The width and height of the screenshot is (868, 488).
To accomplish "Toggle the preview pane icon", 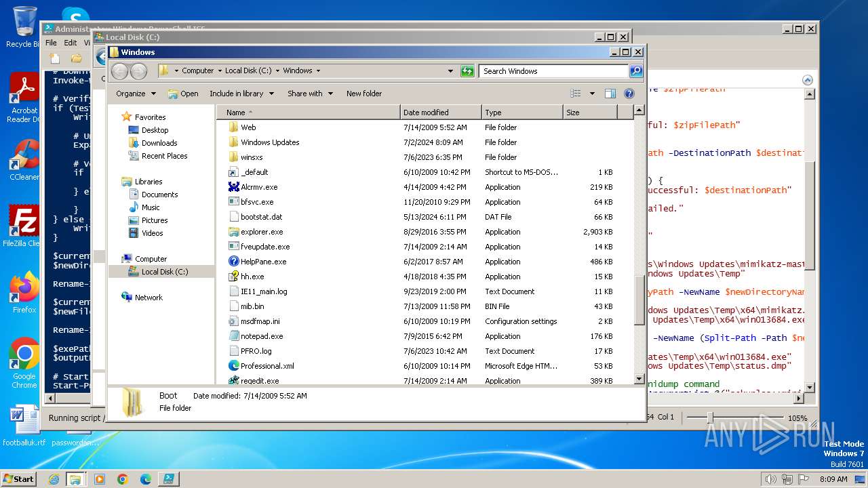I will tap(610, 94).
